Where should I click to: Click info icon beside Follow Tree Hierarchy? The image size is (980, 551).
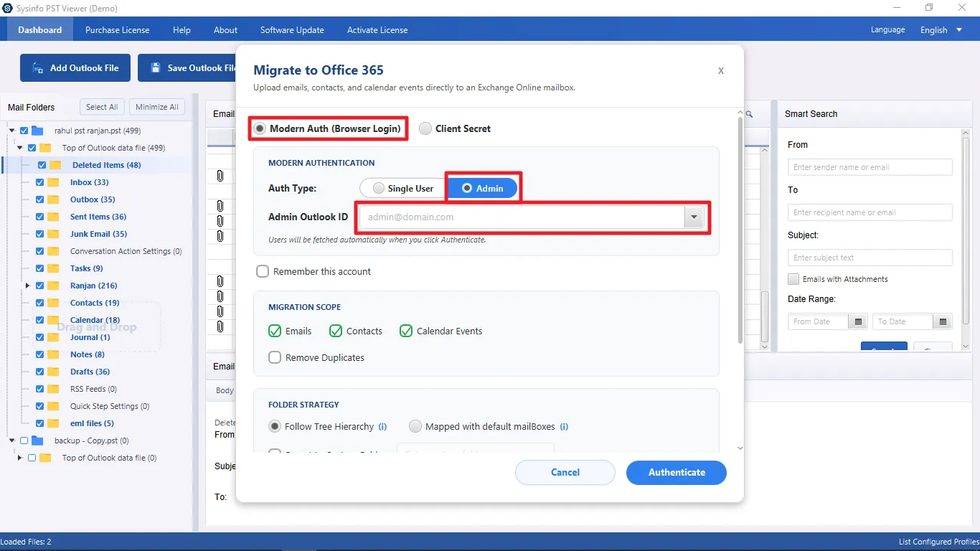(x=383, y=426)
